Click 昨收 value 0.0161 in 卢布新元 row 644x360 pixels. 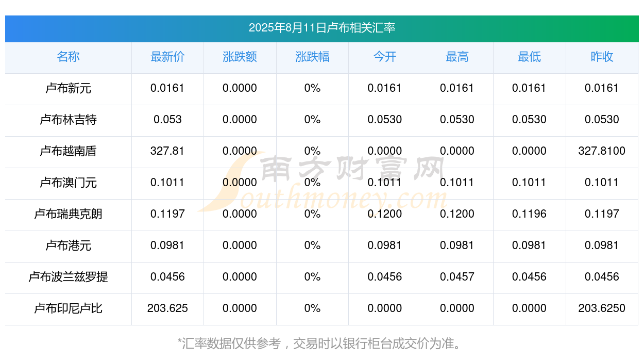point(602,88)
